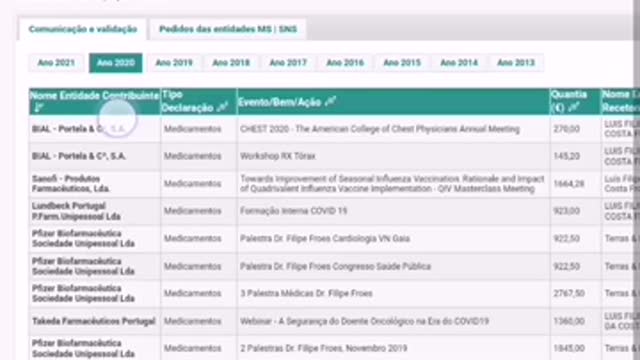640x360 pixels.
Task: Click Workshop RX Tórax row
Action: click(x=278, y=156)
